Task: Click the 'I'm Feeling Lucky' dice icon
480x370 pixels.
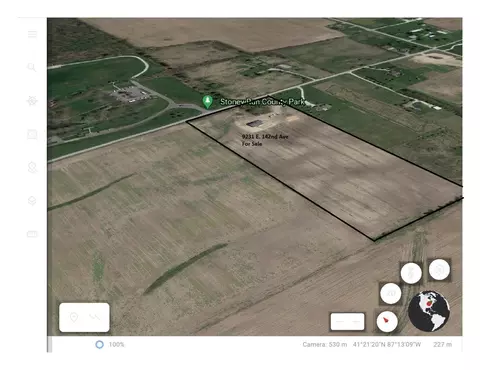Action: (x=32, y=134)
